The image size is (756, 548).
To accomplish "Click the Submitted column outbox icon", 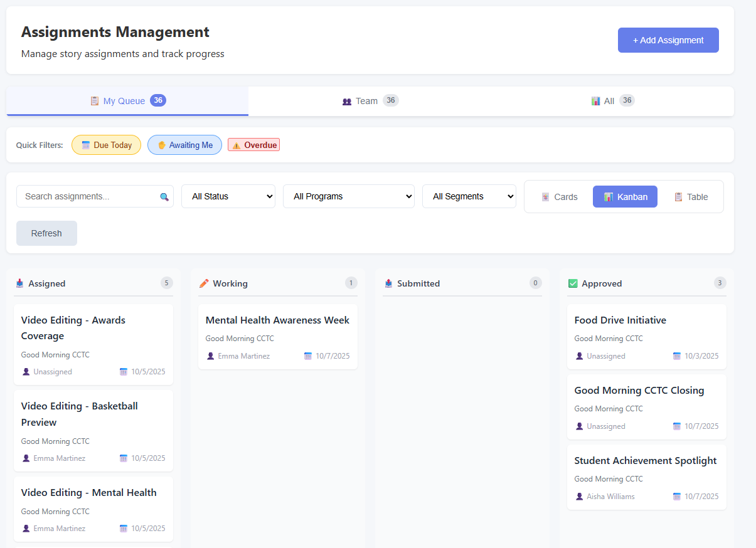I will pyautogui.click(x=388, y=283).
